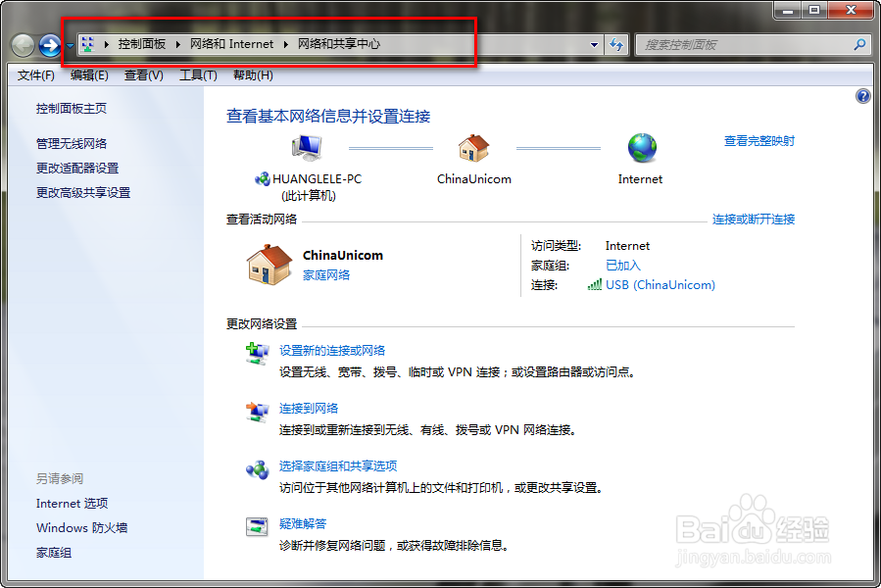The image size is (881, 588).
Task: Open 连接到网络 link
Action: tap(309, 409)
